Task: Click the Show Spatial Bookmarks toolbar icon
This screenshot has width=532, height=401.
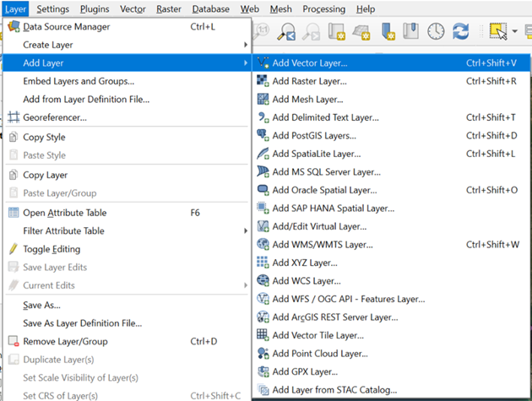Action: (411, 31)
